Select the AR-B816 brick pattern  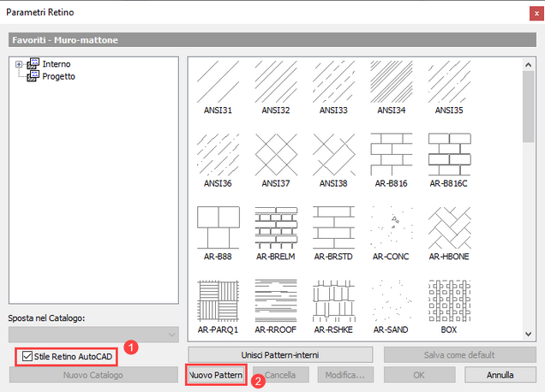point(392,161)
